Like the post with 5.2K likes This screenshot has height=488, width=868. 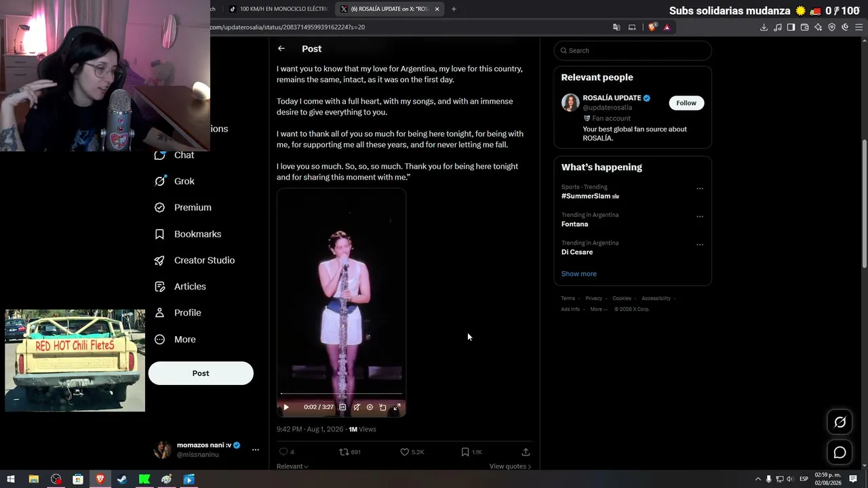(x=412, y=452)
